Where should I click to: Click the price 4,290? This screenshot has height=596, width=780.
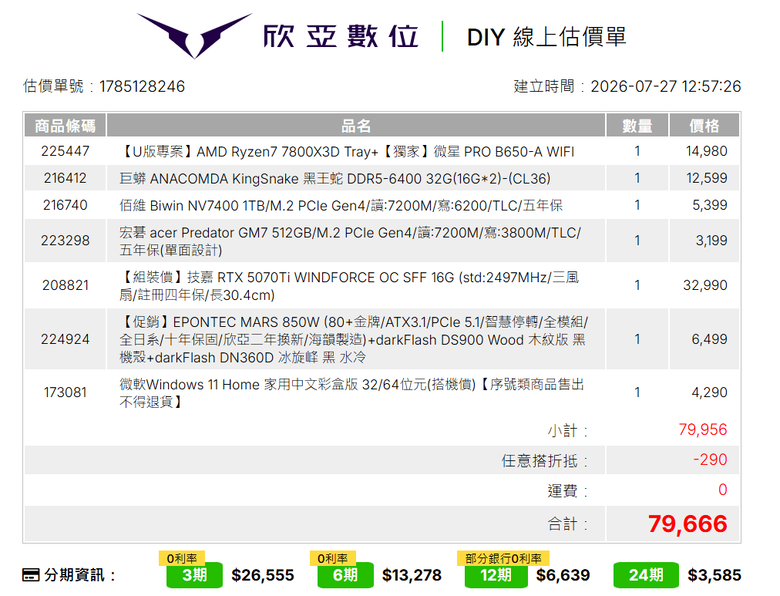click(709, 393)
